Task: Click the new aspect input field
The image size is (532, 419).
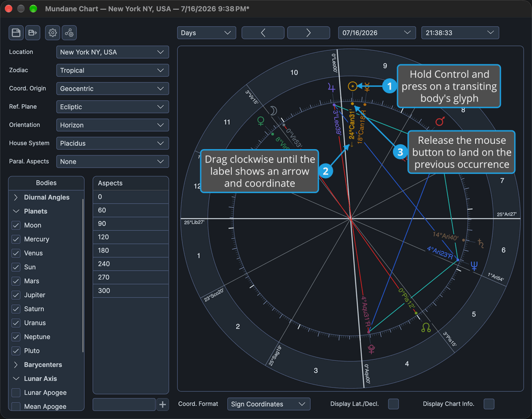Action: click(124, 405)
